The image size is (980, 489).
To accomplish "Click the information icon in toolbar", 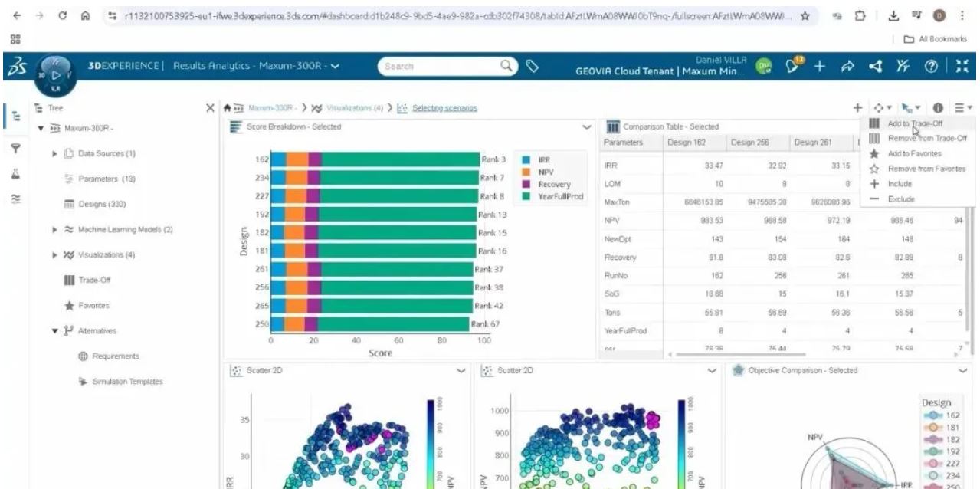I will click(958, 108).
